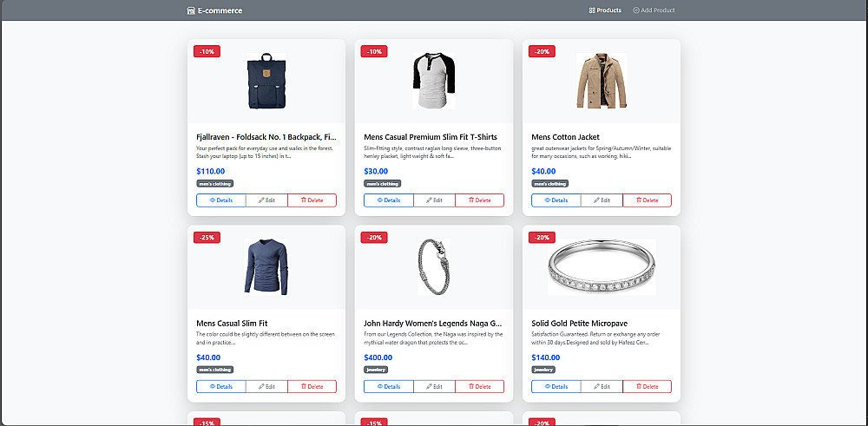Click the jewelery tag on John Hardy card
Viewport: 868px width, 426px height.
coord(376,370)
